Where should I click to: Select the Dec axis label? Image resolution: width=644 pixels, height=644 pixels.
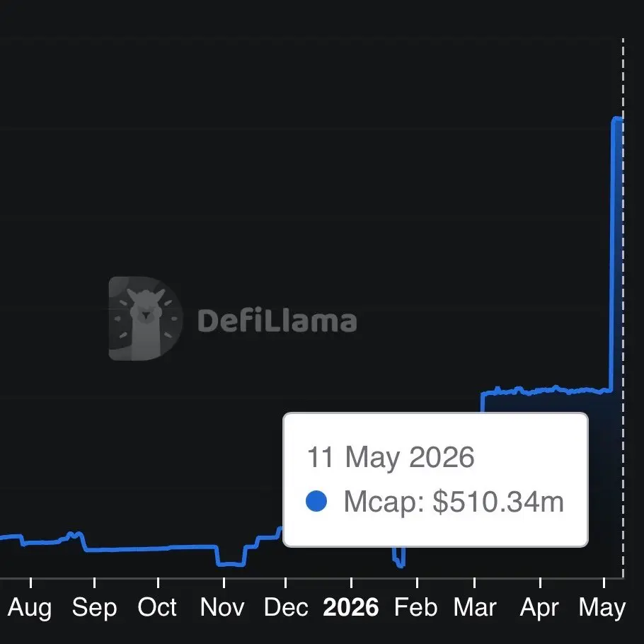286,606
